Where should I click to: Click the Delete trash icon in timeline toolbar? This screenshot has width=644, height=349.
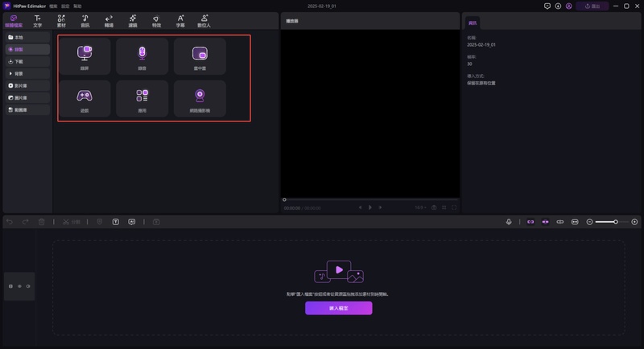[42, 222]
